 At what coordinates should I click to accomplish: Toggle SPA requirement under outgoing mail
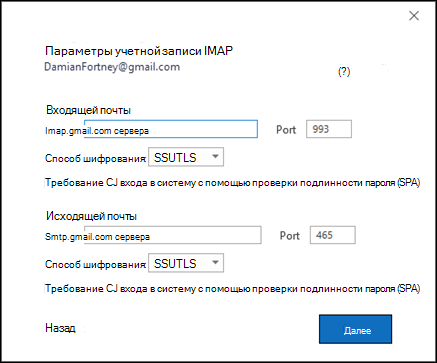coord(232,288)
